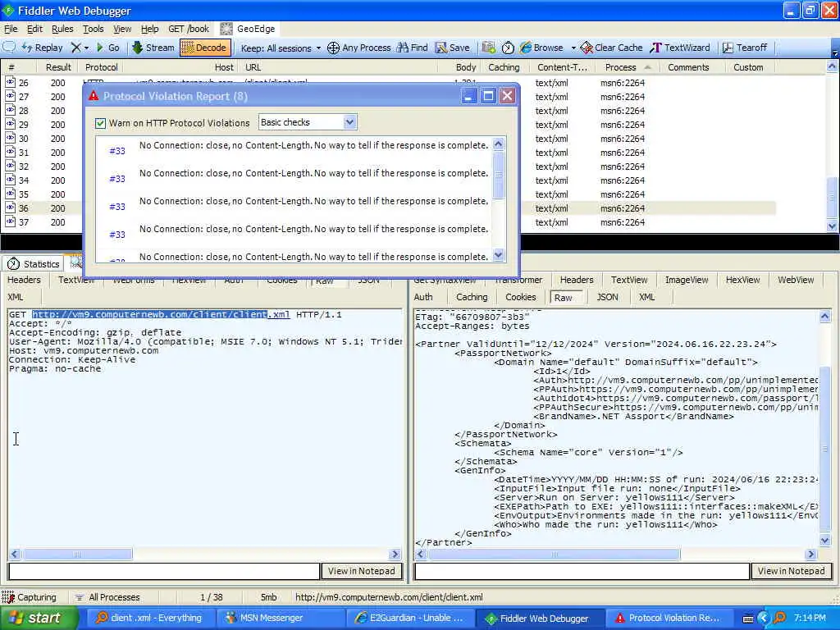Image resolution: width=840 pixels, height=630 pixels.
Task: Click session list scroll down arrow
Action: click(x=832, y=226)
